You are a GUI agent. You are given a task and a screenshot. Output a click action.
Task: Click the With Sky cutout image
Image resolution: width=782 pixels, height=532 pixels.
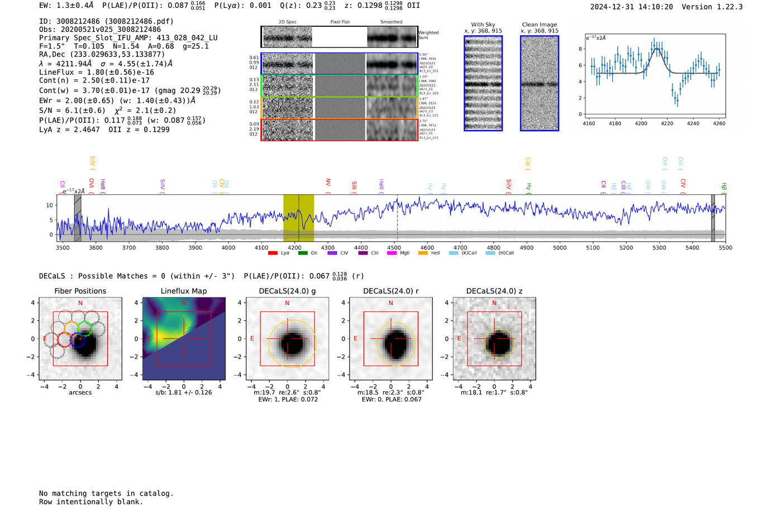(x=483, y=83)
